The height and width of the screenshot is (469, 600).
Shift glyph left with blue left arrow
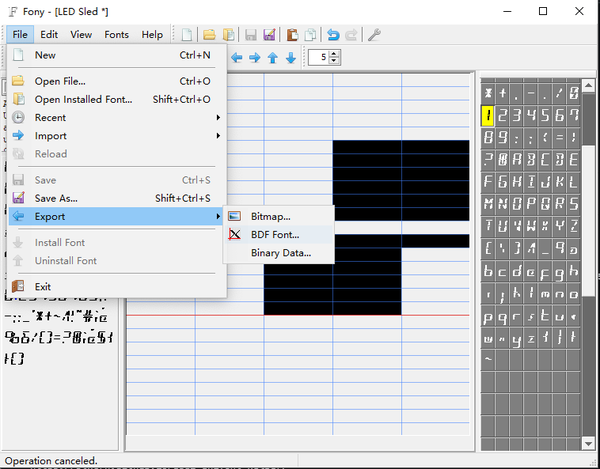coord(236,58)
